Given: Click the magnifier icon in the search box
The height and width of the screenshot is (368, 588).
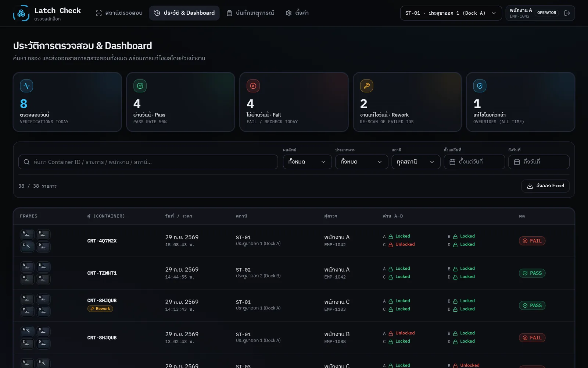Looking at the screenshot, I should coord(26,162).
